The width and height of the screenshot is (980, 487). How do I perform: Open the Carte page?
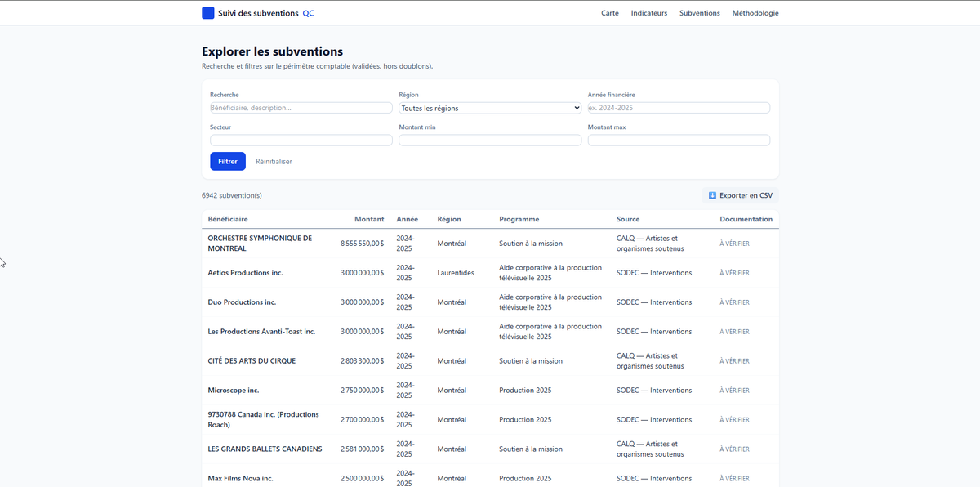[x=610, y=13]
